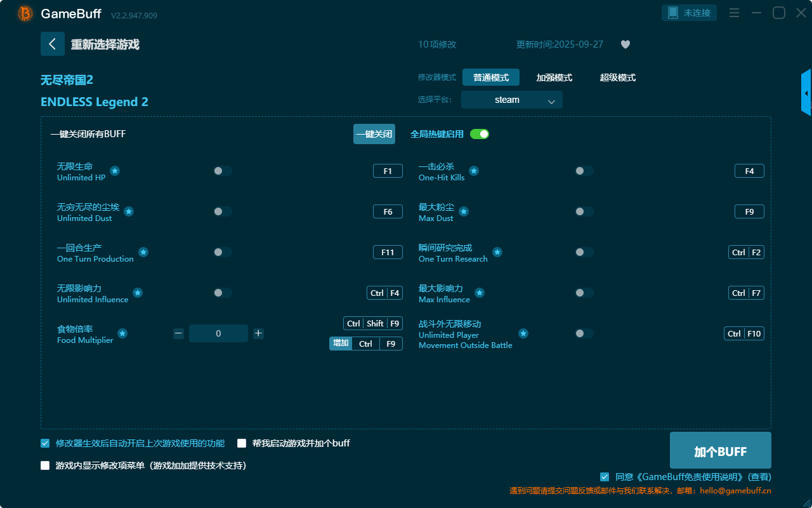Click the star icon beside Max Dust
This screenshot has height=508, width=812.
[x=464, y=211]
